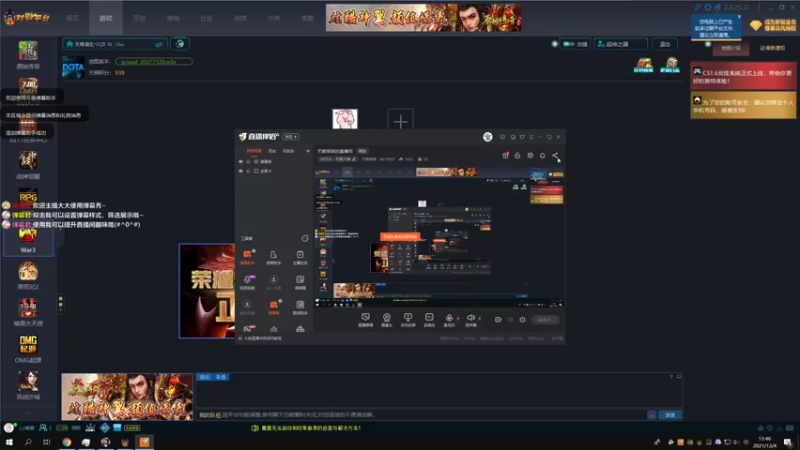Open the 西游沙城 game icon
Image resolution: width=800 pixels, height=450 pixels.
point(28,382)
